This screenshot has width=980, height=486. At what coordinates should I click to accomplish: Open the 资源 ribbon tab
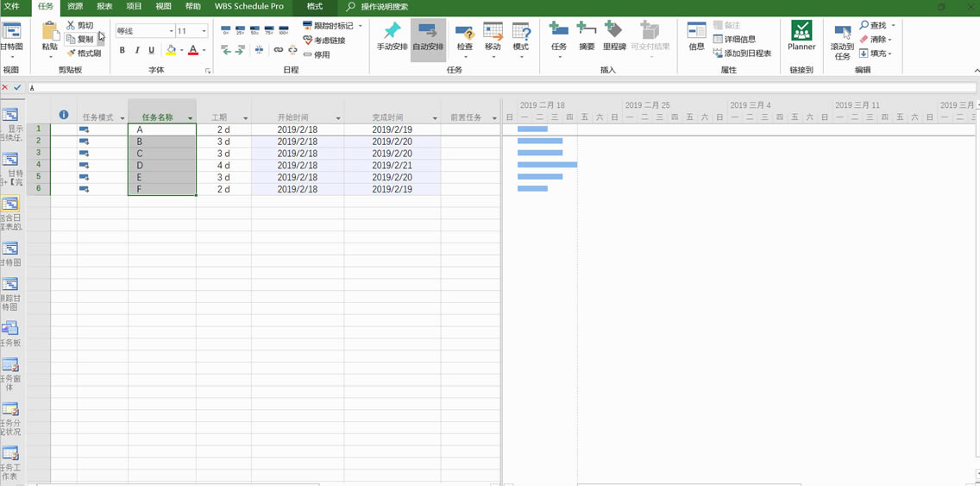tap(75, 6)
